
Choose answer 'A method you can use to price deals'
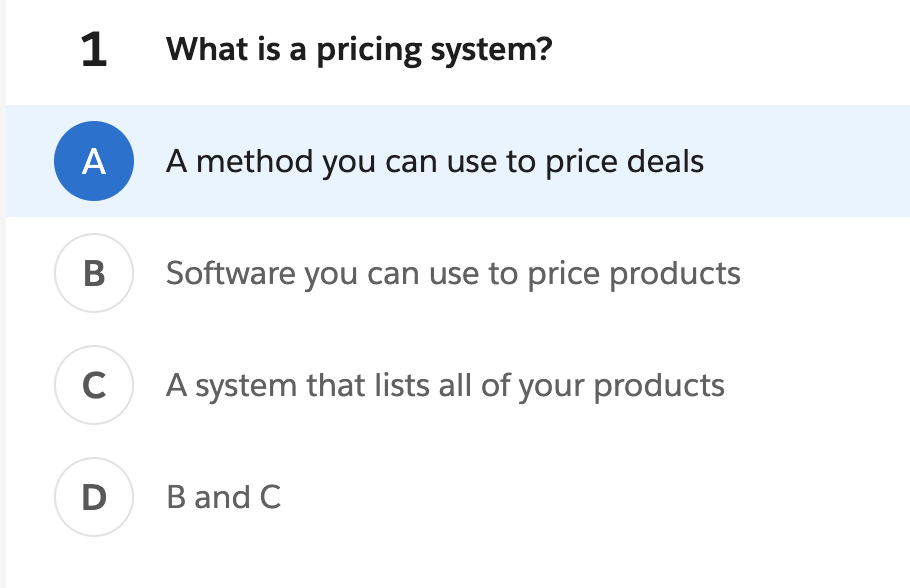(436, 161)
